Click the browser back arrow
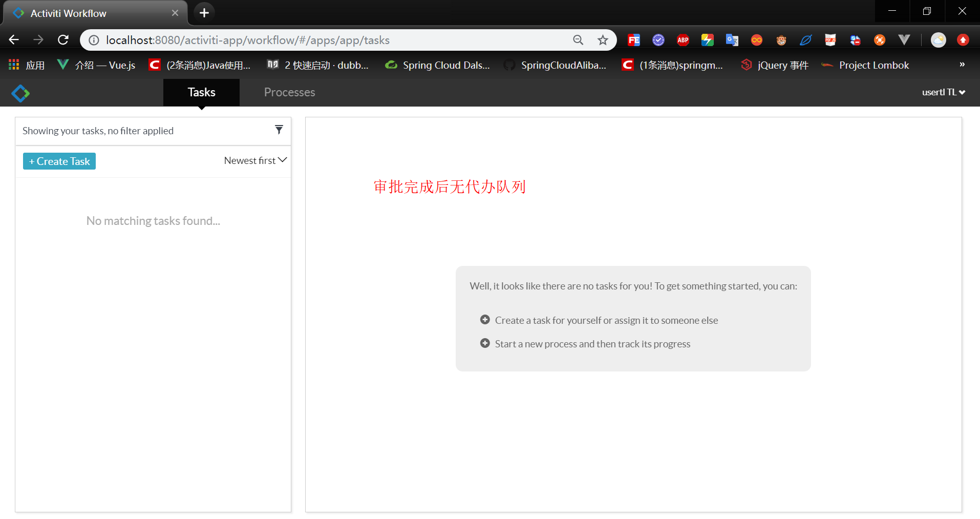The height and width of the screenshot is (519, 980). [13, 39]
